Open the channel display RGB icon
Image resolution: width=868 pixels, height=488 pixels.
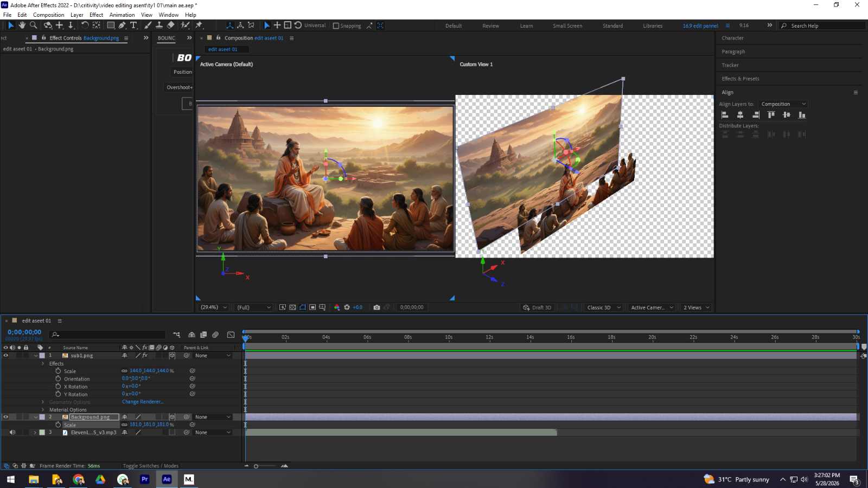click(337, 307)
